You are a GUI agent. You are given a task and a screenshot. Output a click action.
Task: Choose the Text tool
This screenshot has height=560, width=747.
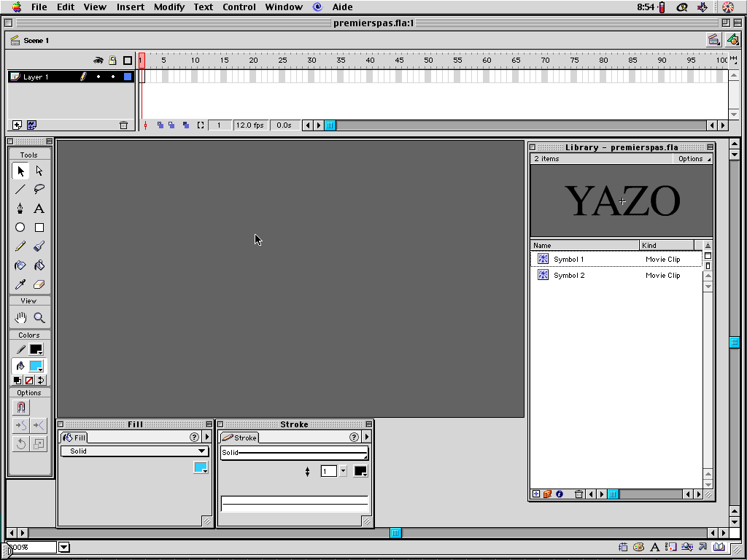click(x=39, y=209)
